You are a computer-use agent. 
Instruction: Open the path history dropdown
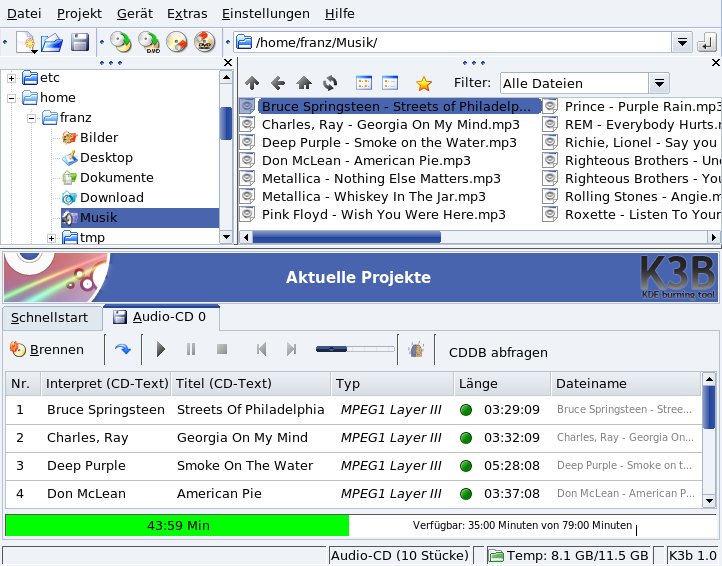[x=682, y=43]
